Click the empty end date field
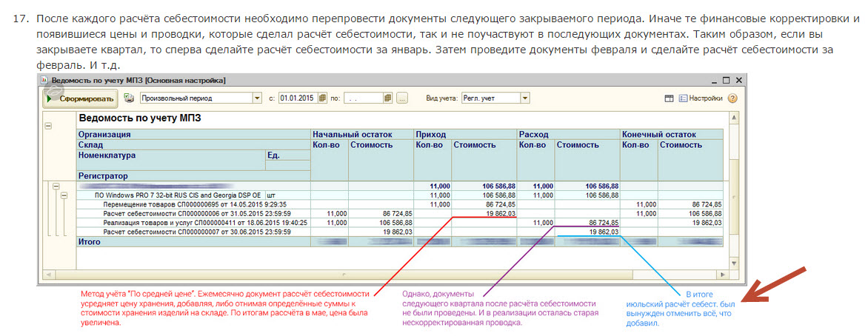 click(363, 98)
